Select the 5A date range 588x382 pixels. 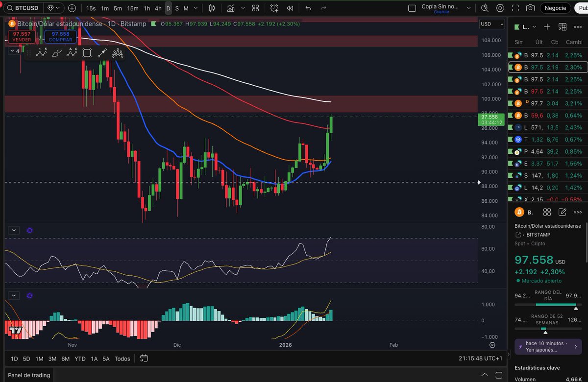coord(106,358)
